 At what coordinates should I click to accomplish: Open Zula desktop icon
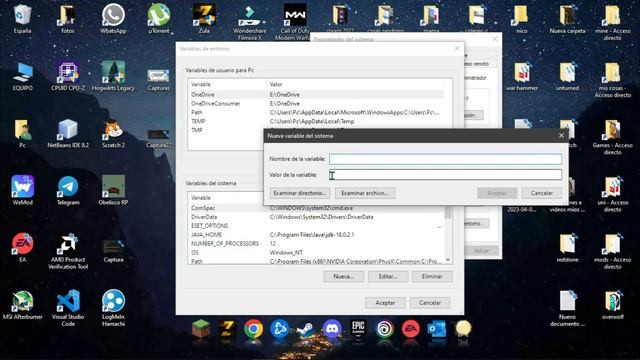pyautogui.click(x=204, y=18)
